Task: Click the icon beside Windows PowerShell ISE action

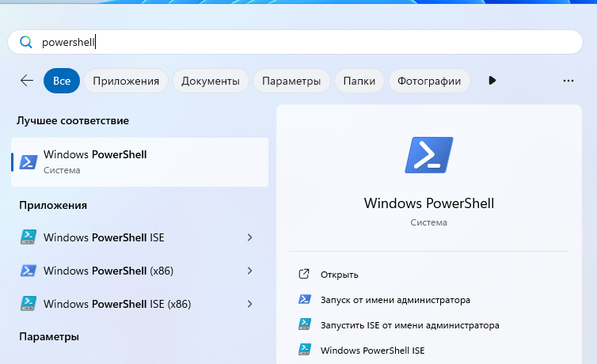Action: 305,350
